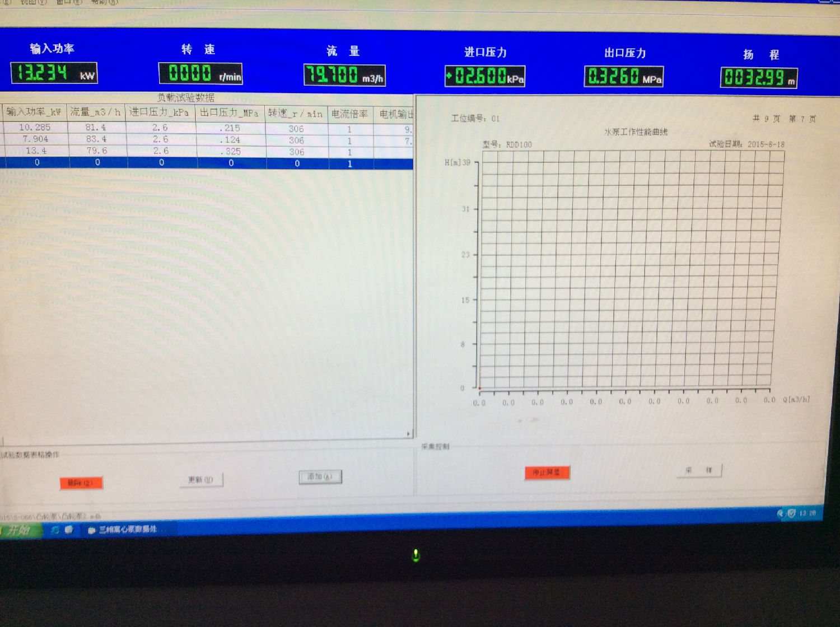Open the 视图 (View) menu
Image resolution: width=840 pixels, height=627 pixels.
(32, 2)
